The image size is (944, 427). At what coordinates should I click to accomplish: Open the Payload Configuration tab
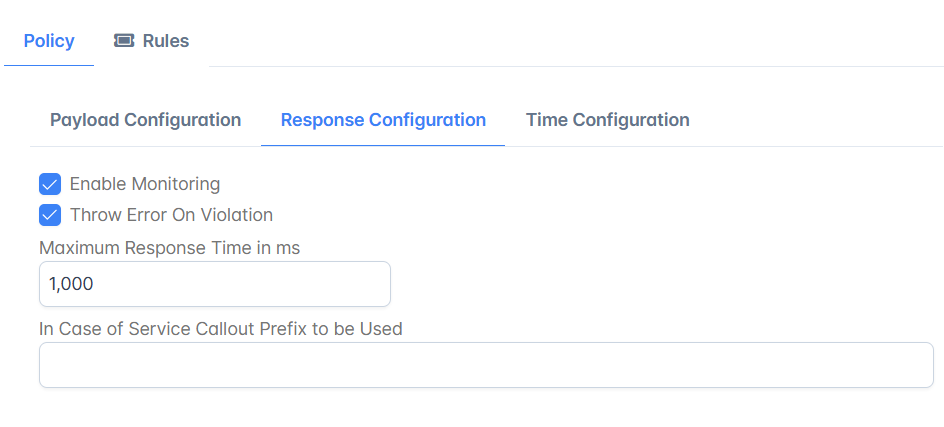point(146,120)
